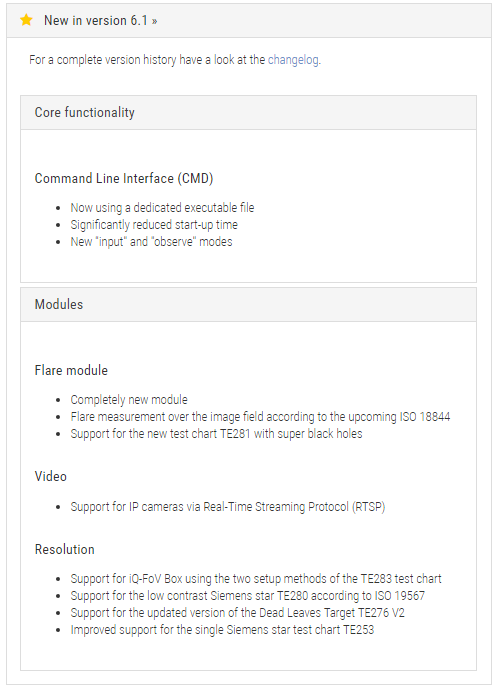The image size is (495, 692).
Task: Click the Resolution section heading
Action: coord(64,549)
